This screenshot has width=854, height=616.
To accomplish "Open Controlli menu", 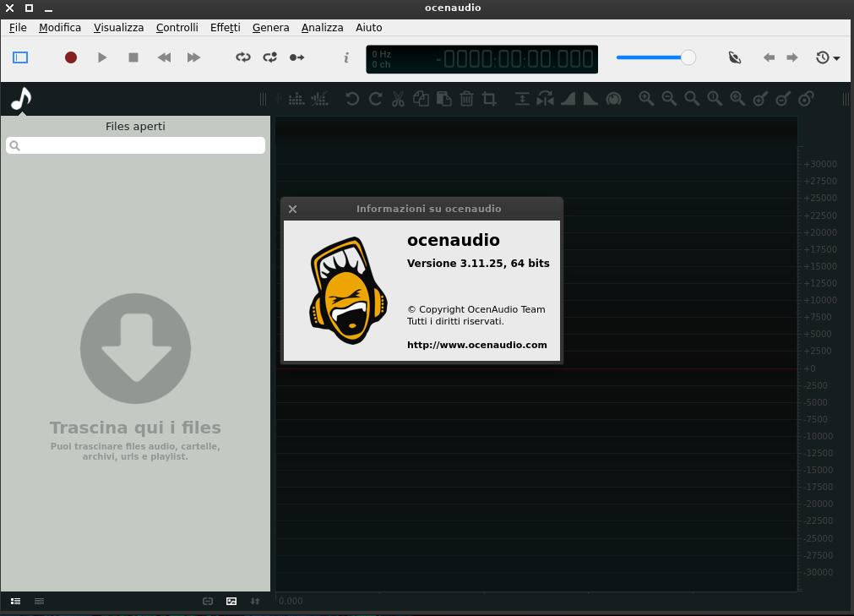I will pos(177,27).
